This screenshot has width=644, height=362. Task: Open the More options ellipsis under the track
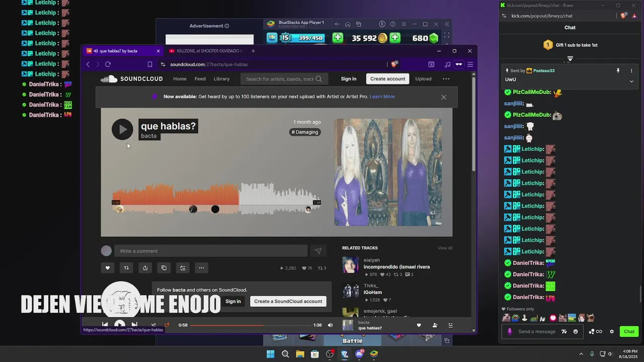tap(201, 268)
